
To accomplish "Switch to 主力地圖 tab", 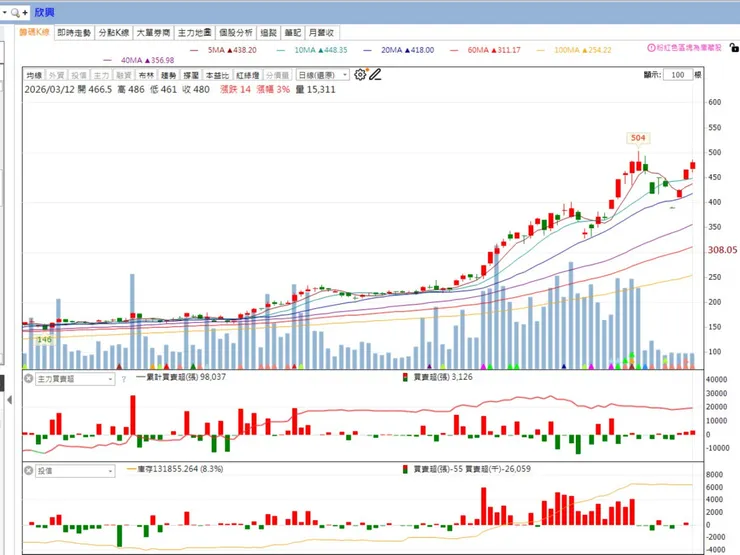I will click(194, 33).
